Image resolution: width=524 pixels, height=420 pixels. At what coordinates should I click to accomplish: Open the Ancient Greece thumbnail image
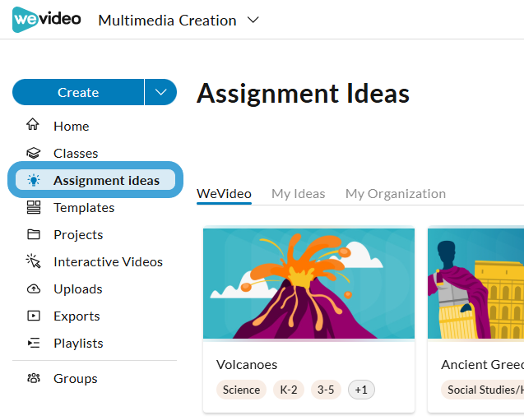(475, 283)
